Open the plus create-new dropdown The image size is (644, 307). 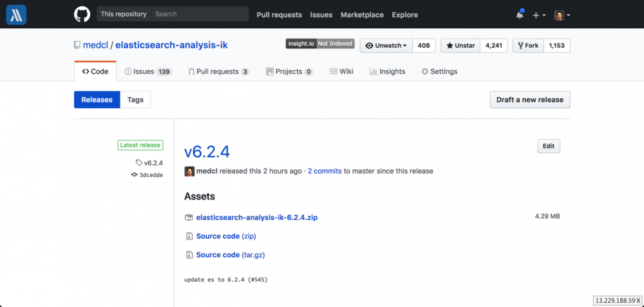click(x=539, y=15)
